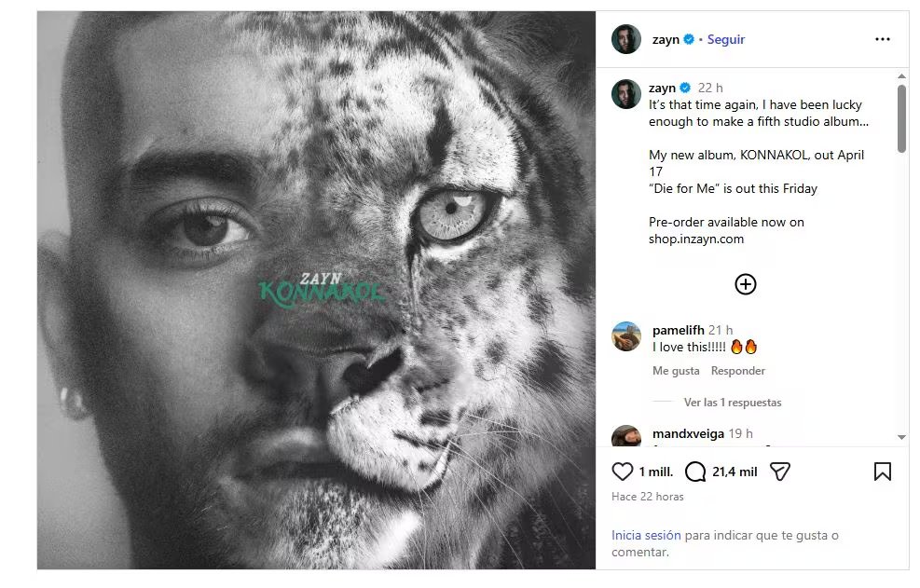This screenshot has width=920, height=588.
Task: Click the down chevron beside the comments list
Action: tap(899, 435)
